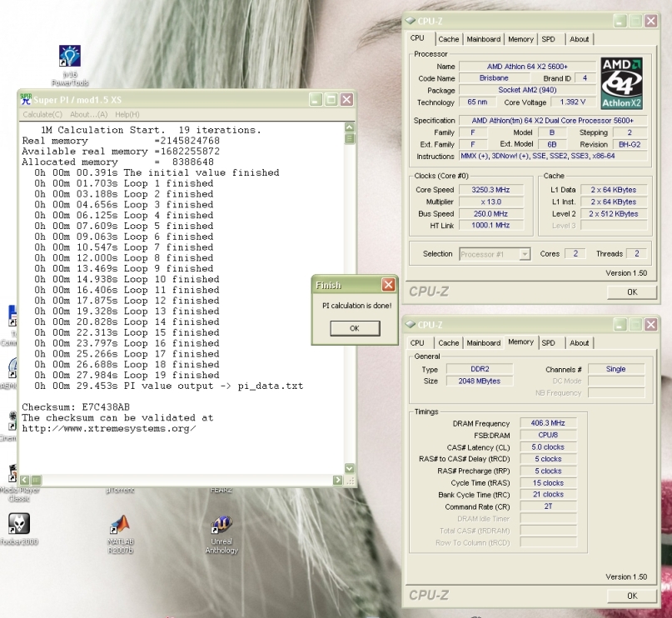Click the Super PI vertical scrollbar down arrow
The height and width of the screenshot is (618, 672).
click(350, 469)
